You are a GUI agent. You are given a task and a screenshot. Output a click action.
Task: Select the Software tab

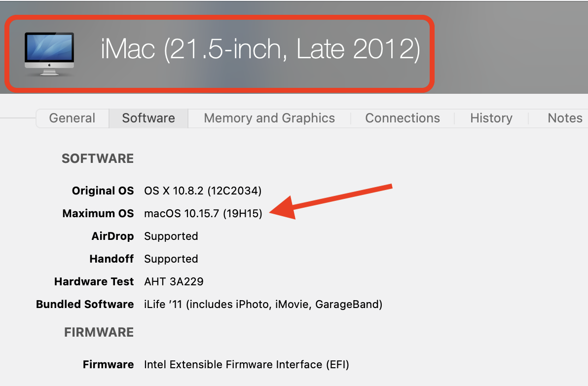click(148, 118)
